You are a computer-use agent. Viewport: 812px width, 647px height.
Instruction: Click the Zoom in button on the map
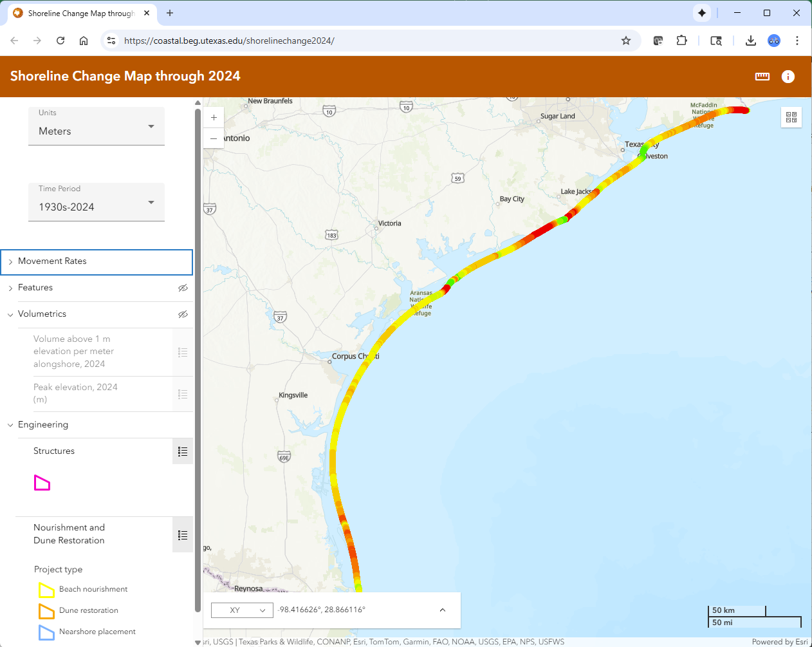[x=213, y=117]
